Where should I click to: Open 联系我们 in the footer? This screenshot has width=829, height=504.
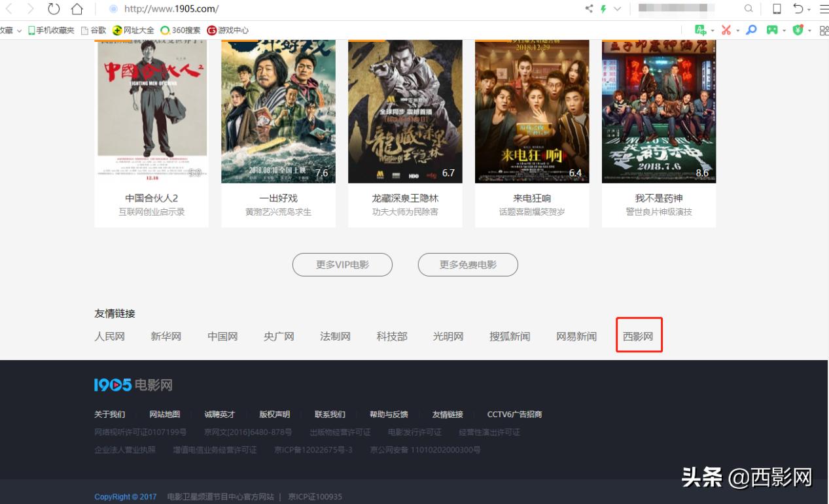coord(330,414)
